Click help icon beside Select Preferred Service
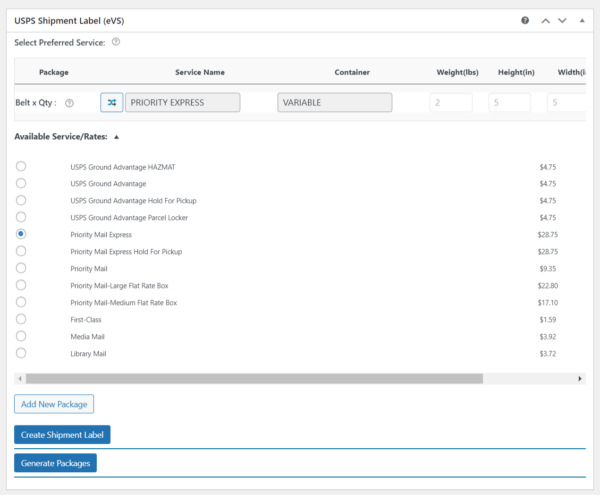The image size is (600, 495). pyautogui.click(x=116, y=42)
